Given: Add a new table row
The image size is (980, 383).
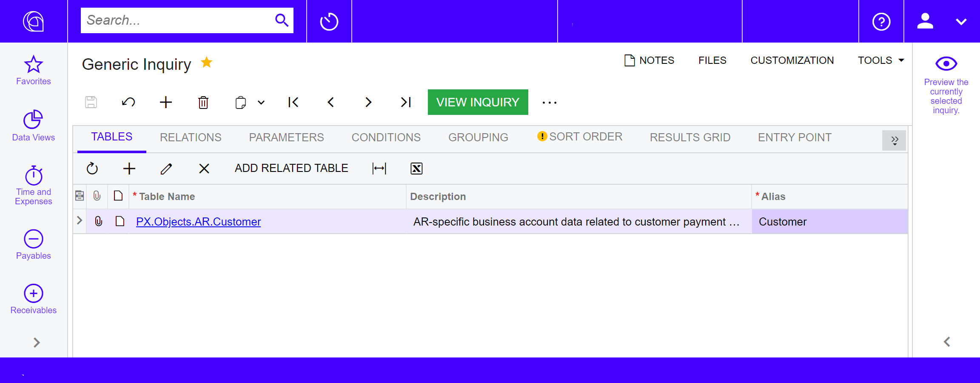Looking at the screenshot, I should pos(129,169).
